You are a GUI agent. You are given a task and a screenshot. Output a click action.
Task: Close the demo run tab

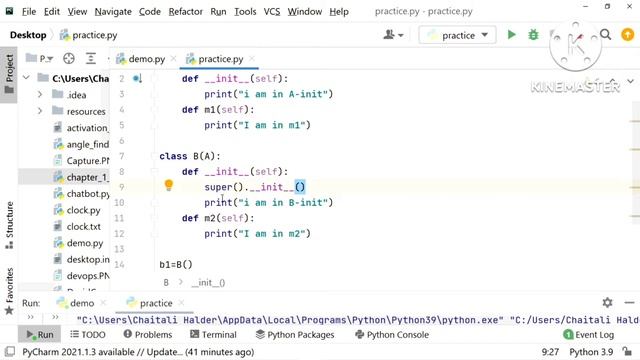pyautogui.click(x=103, y=303)
